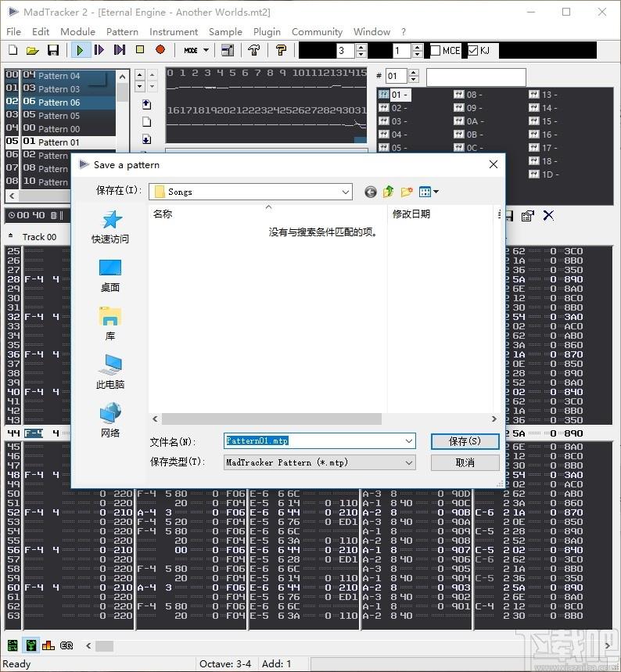621x672 pixels.
Task: Click blank page icon beside pattern list
Action: point(146,122)
